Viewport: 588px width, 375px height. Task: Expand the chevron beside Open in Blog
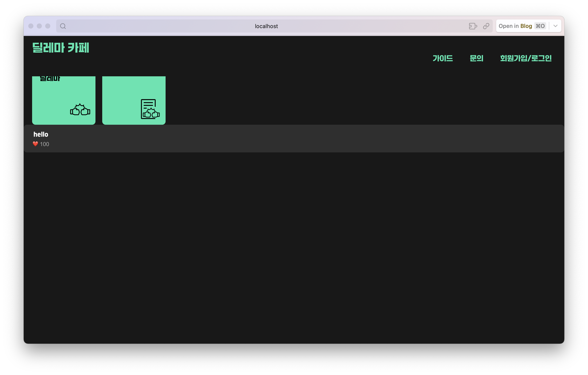coord(555,26)
